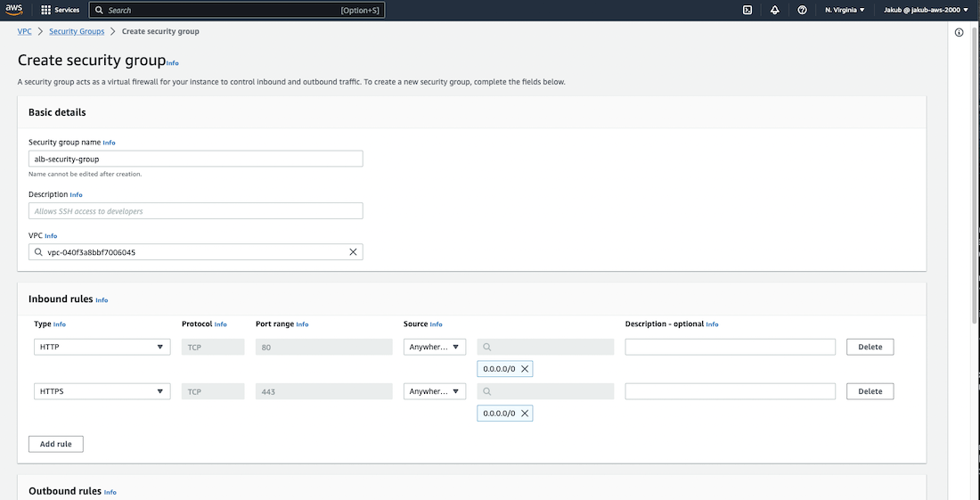Screen dimensions: 980x500
Task: Remove the 0.0.0.0/0 tag on HTTPS rule
Action: point(525,414)
